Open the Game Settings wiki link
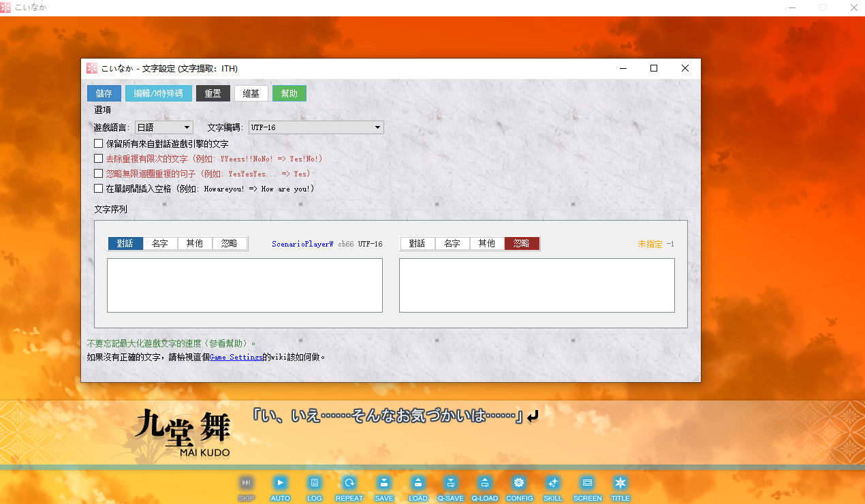 coord(236,357)
